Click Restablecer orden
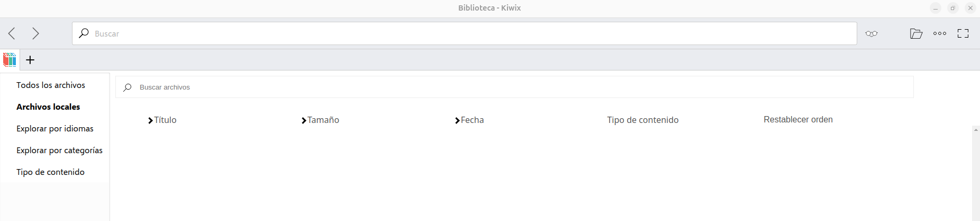 pyautogui.click(x=798, y=120)
